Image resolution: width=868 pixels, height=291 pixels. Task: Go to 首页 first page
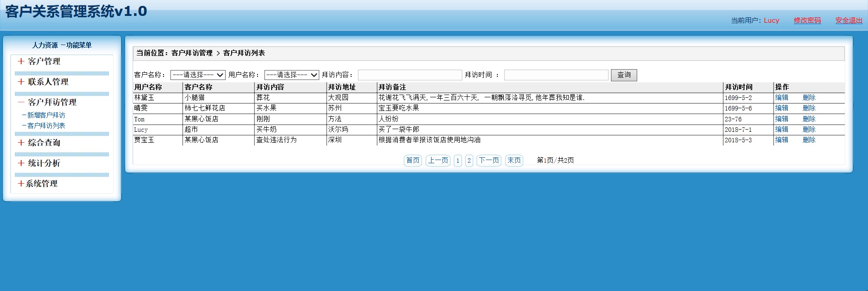413,161
